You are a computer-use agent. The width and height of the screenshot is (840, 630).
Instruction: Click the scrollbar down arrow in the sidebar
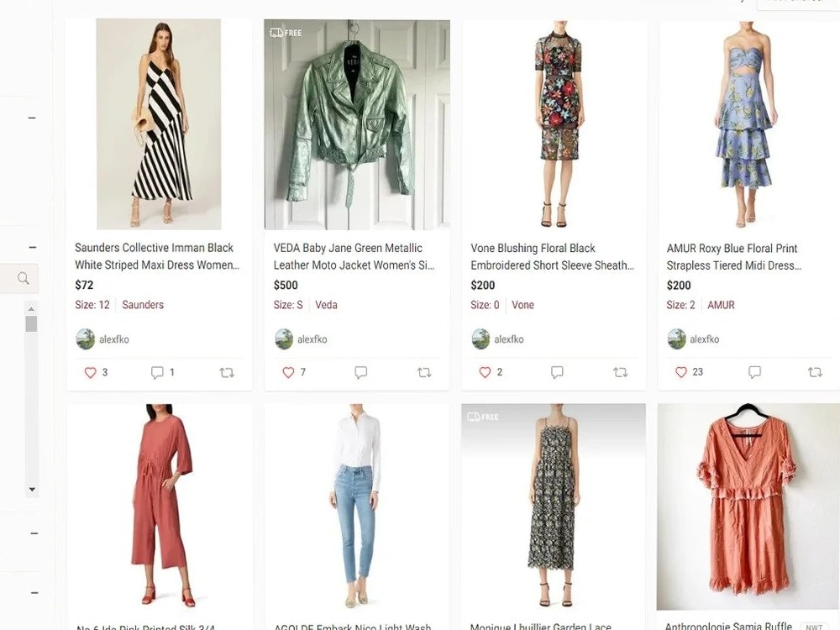[32, 490]
